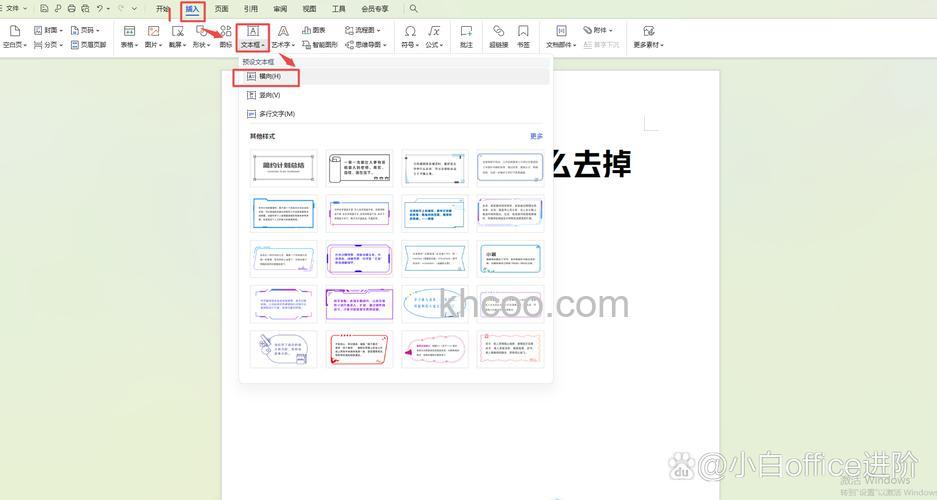Expand the 文件 menu dropdown arrow
Viewport: 937px width, 500px height.
pos(25,9)
